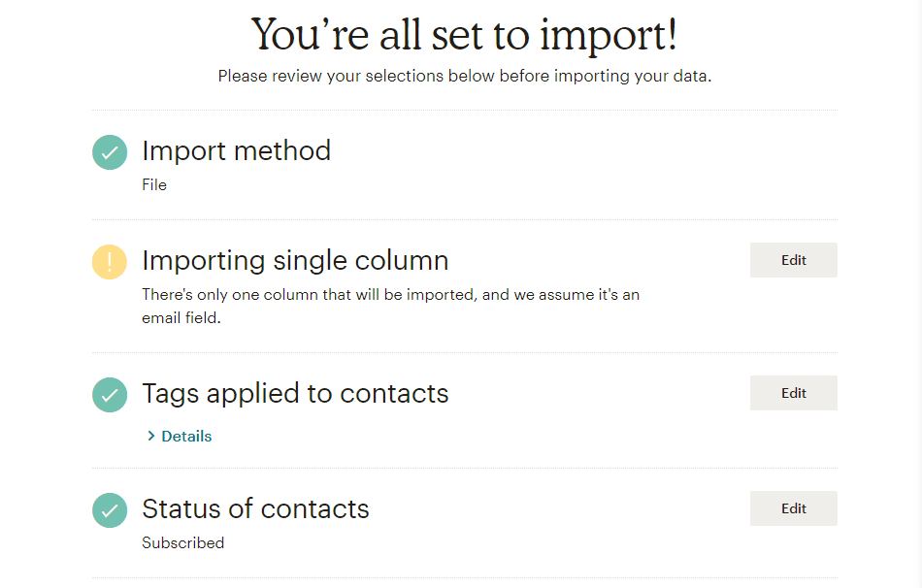Select the File label under Import method

coord(154,184)
